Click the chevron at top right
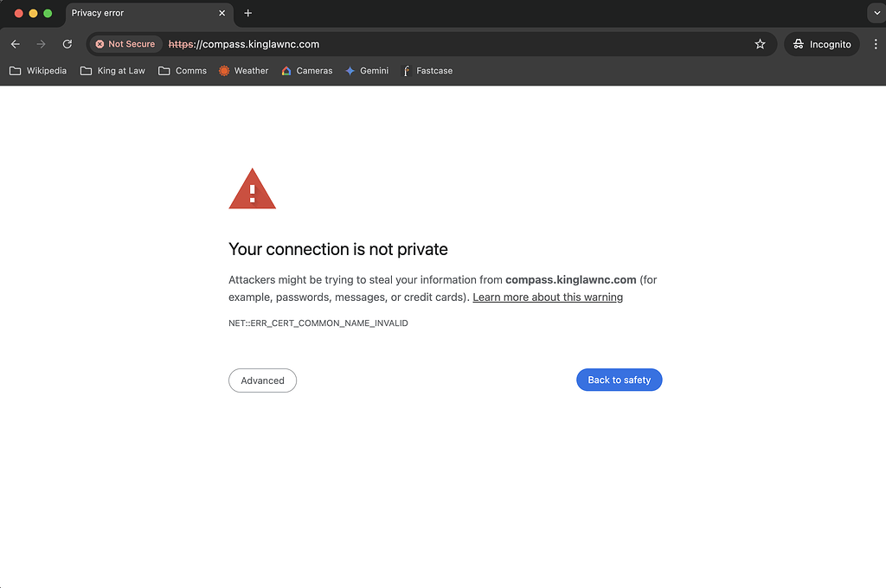 tap(876, 13)
